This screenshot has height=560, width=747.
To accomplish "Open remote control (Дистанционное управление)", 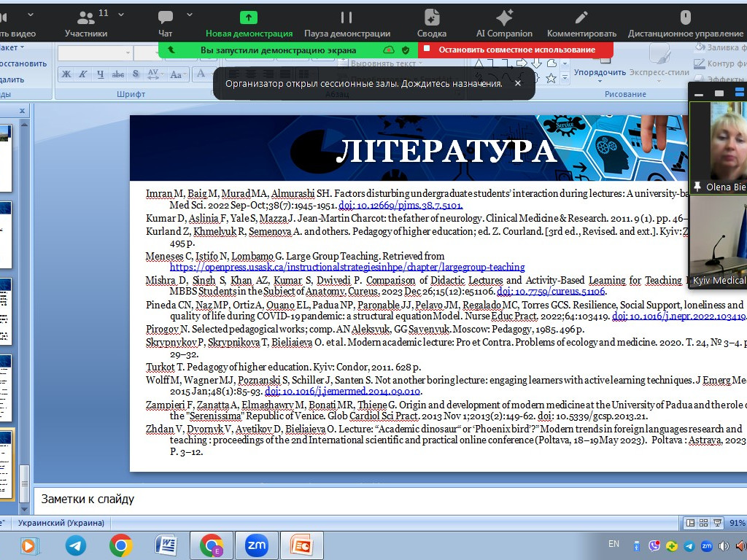I will pos(685,23).
